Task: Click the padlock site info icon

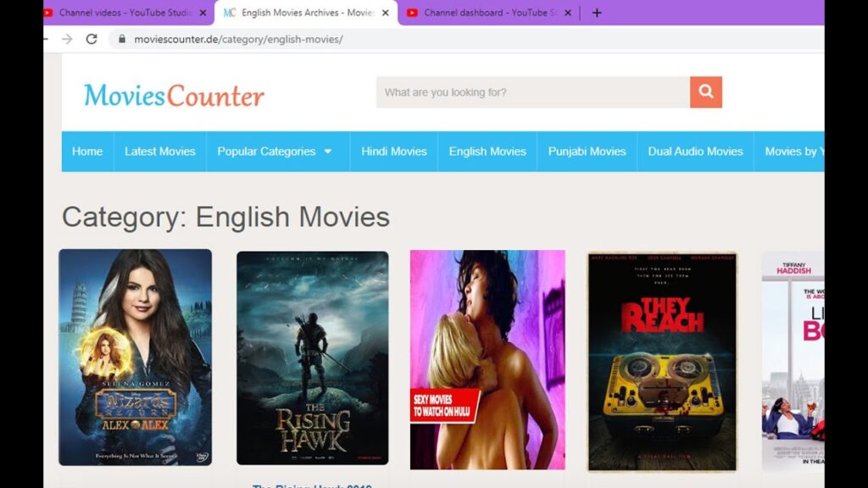Action: pyautogui.click(x=122, y=39)
